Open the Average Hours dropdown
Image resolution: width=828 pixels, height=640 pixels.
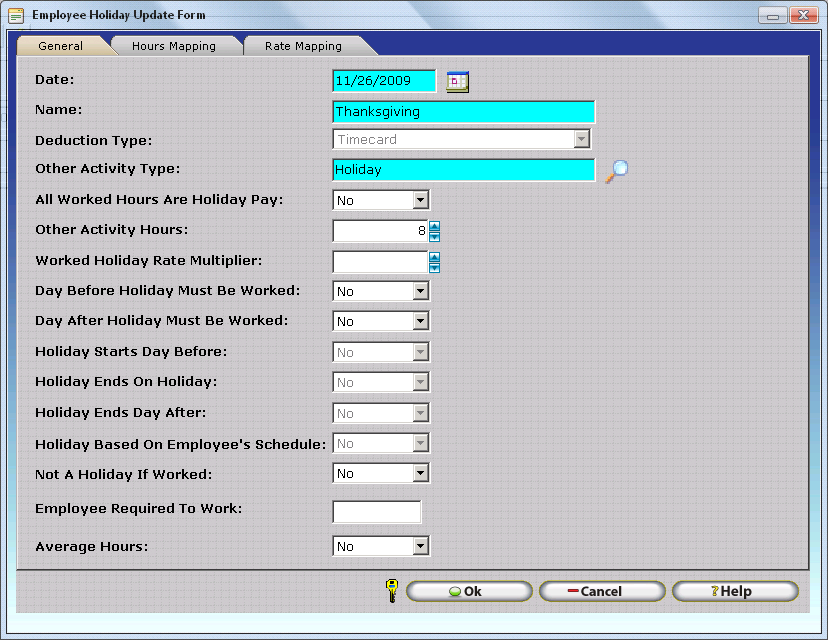[x=420, y=546]
